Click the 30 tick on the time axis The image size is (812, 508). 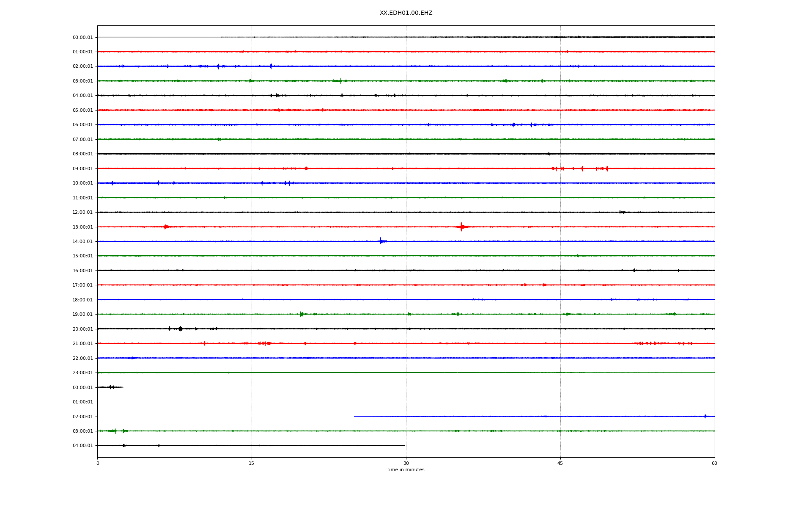(406, 463)
